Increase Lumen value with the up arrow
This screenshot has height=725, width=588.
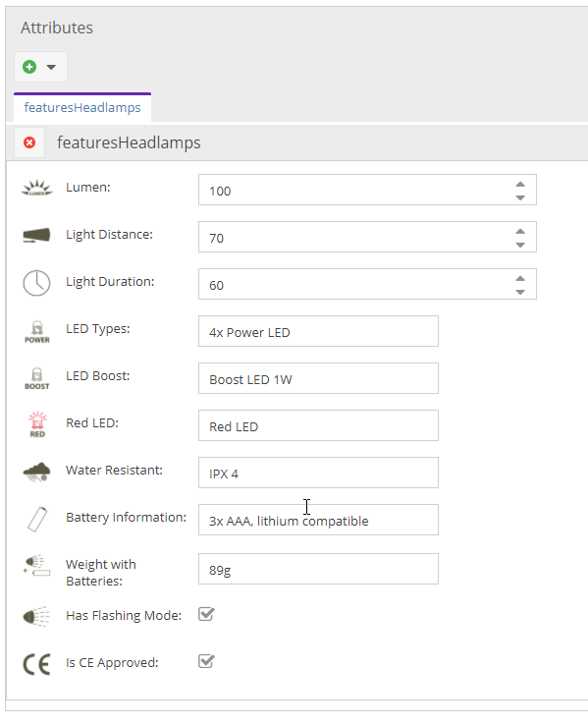pos(520,184)
